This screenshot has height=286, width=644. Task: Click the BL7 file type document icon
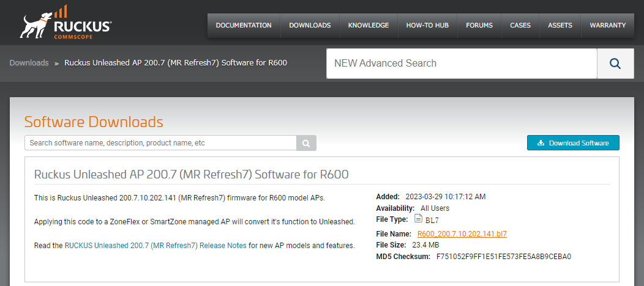coord(419,219)
